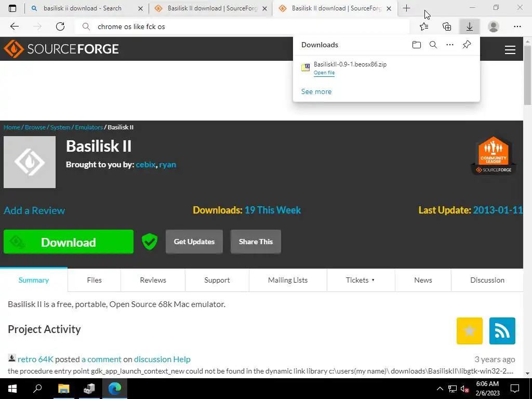Click the page vertical scrollbar thumb
Viewport: 532px width, 399px height.
coord(528,75)
